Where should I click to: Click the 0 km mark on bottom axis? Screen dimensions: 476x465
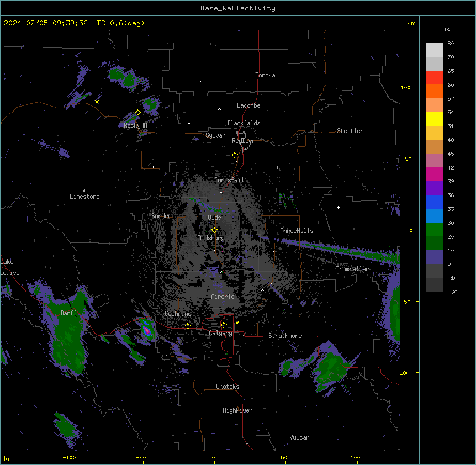tap(213, 457)
